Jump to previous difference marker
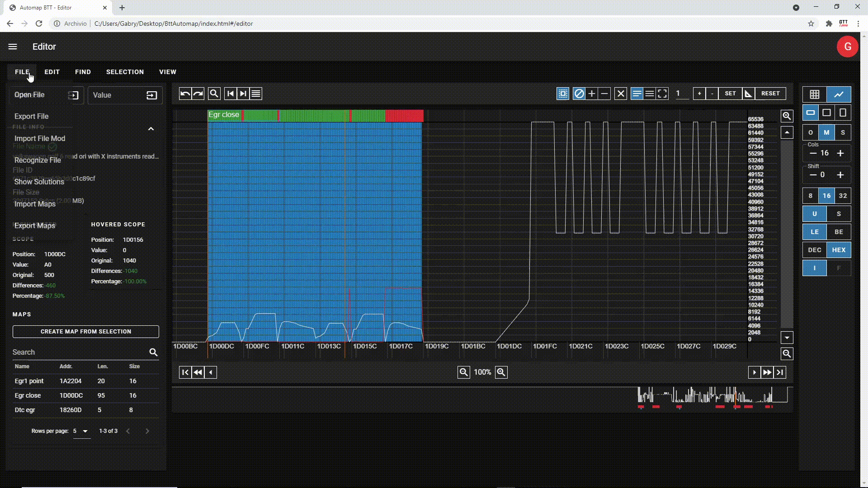The height and width of the screenshot is (488, 868). point(231,94)
